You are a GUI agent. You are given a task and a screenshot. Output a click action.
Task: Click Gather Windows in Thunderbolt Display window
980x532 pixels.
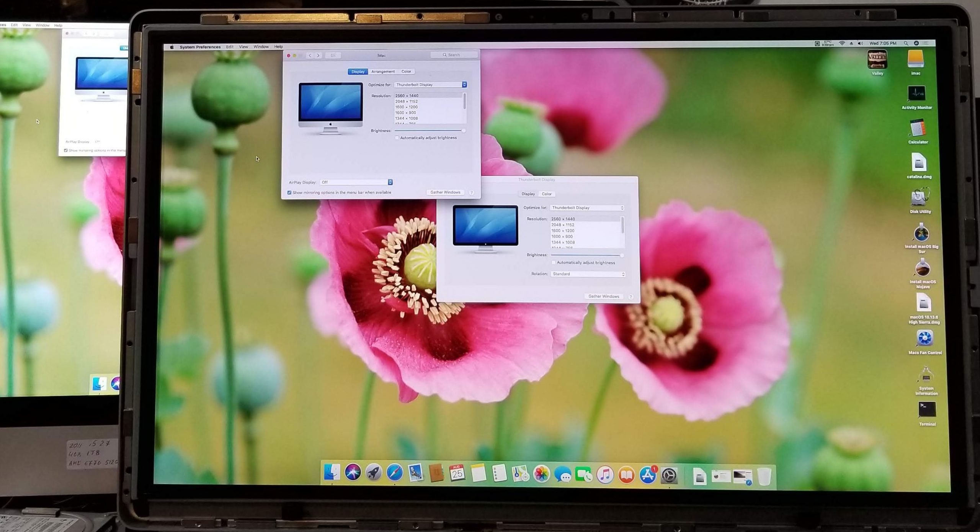604,296
